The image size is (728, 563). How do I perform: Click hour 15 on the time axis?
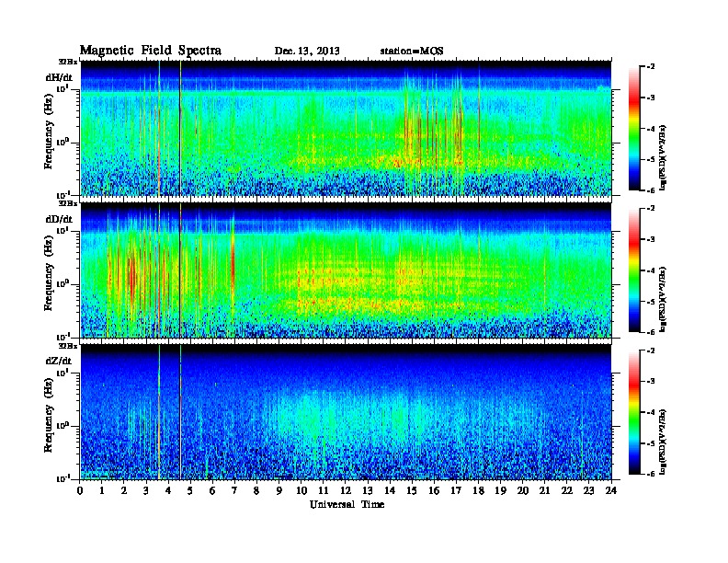(x=412, y=491)
